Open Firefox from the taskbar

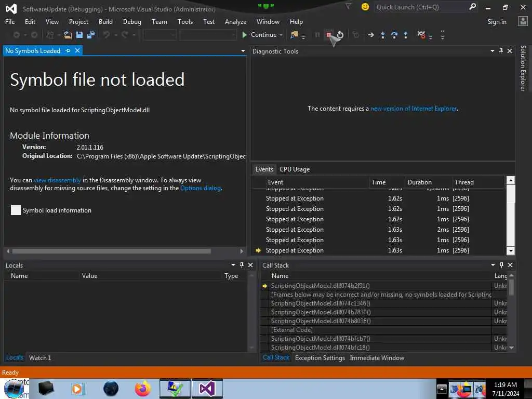point(143,389)
